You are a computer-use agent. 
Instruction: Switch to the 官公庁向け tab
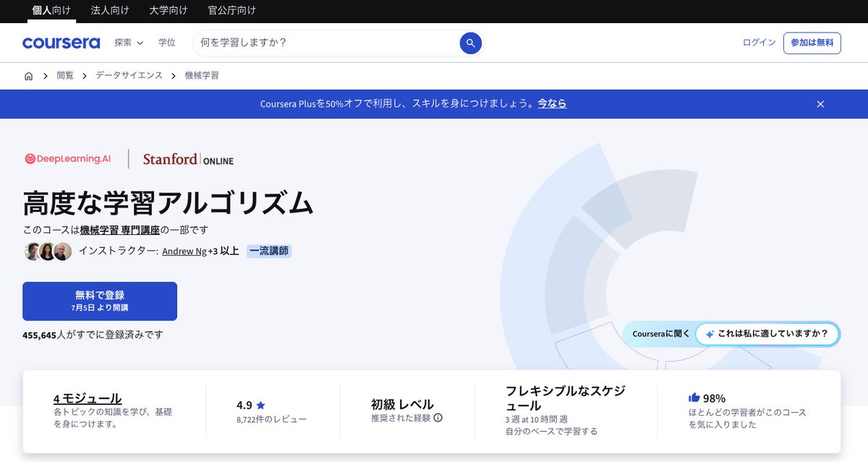231,11
